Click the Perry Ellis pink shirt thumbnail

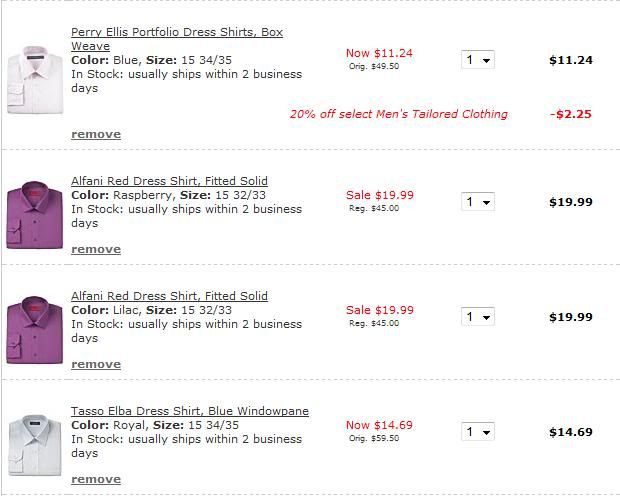coord(35,80)
